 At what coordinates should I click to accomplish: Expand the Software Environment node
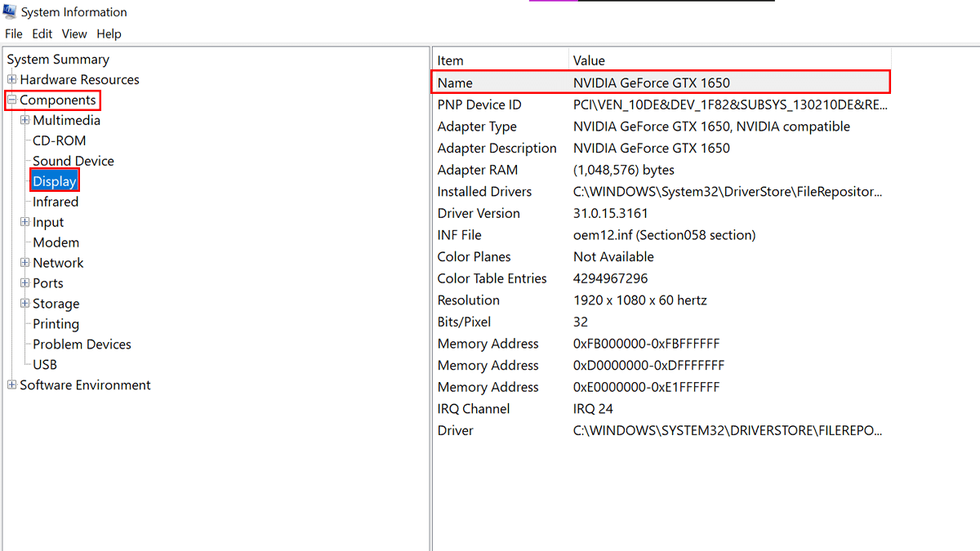12,385
